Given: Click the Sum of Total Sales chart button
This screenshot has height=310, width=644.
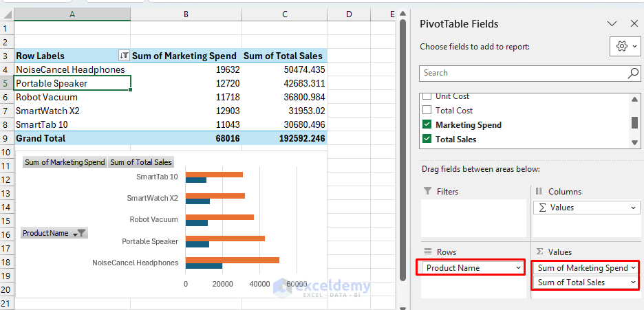Looking at the screenshot, I should pos(141,162).
